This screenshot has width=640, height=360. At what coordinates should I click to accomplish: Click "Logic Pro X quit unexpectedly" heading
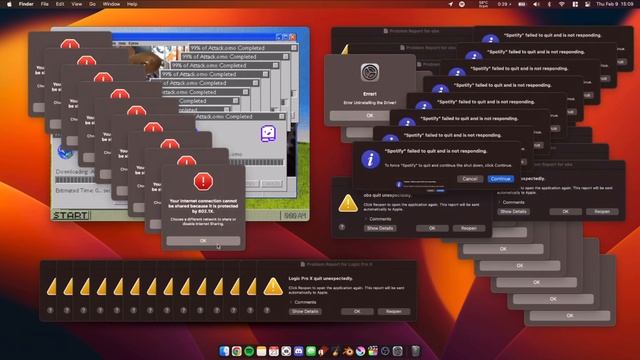coord(320,278)
